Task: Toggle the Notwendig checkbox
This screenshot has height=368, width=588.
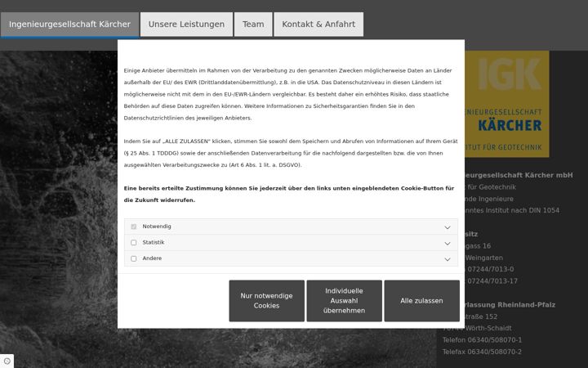Action: click(x=133, y=227)
